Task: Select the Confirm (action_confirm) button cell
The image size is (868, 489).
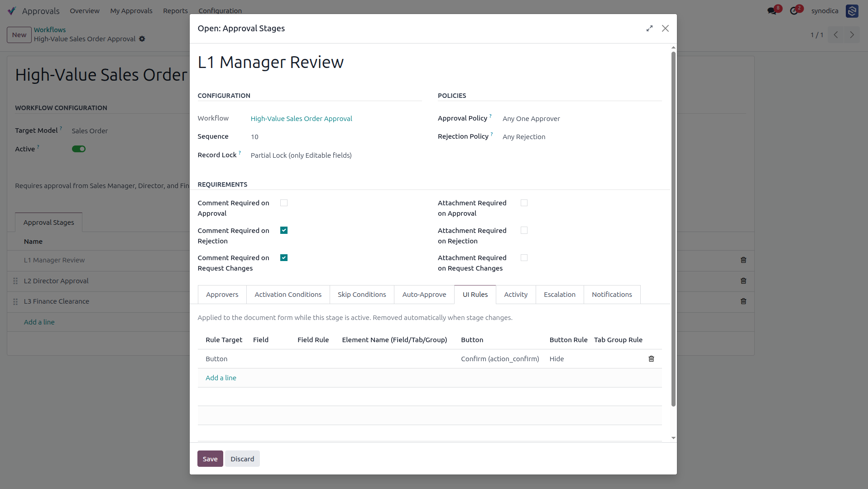Action: point(500,359)
